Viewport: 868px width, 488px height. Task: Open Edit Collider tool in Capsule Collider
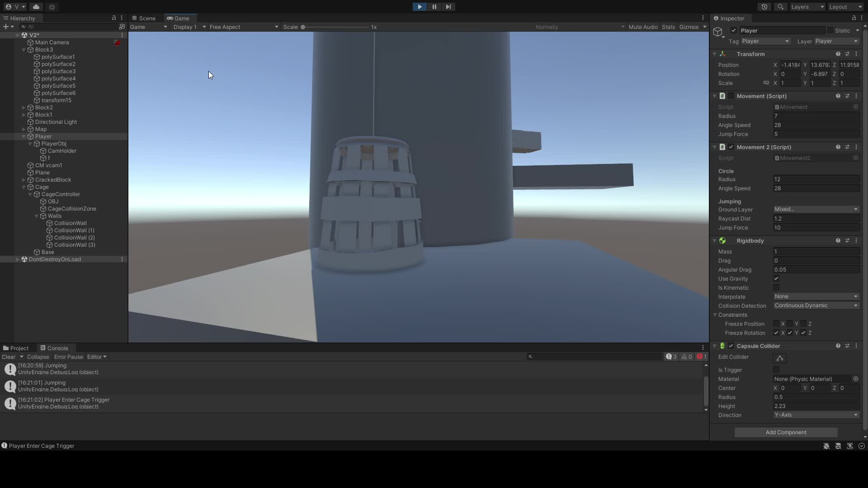point(780,358)
